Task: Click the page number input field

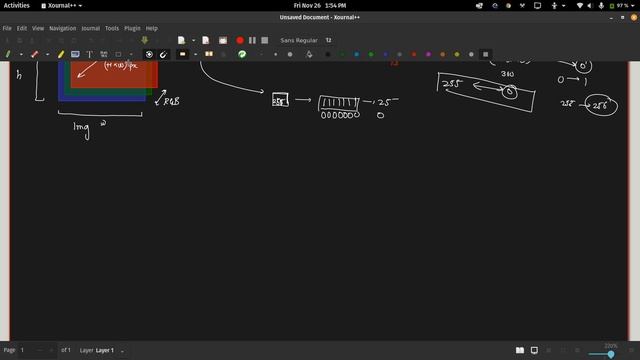Action: (x=37, y=350)
